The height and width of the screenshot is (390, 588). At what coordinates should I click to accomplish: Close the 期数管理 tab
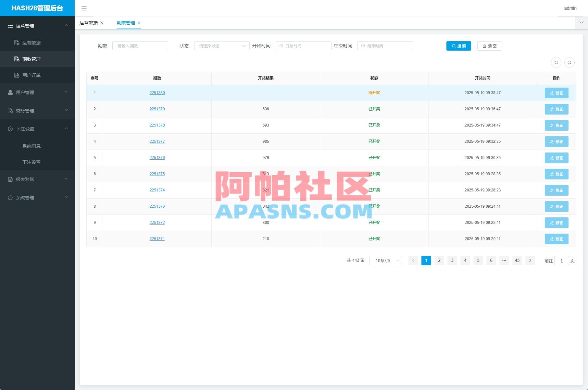pos(139,23)
